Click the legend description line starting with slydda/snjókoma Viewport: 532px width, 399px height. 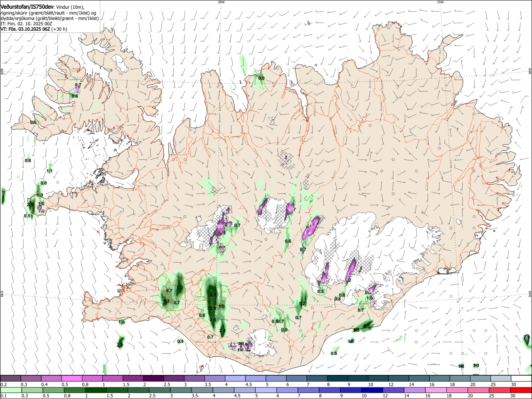click(x=49, y=18)
